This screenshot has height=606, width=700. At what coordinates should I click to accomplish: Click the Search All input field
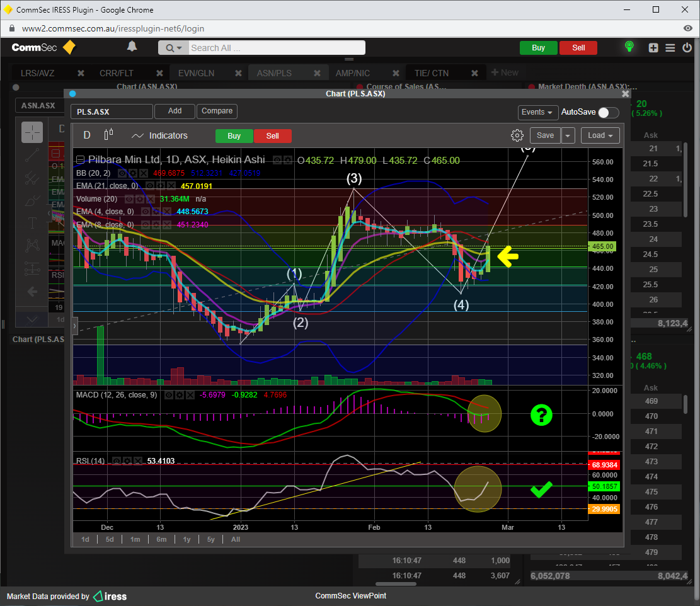click(277, 48)
